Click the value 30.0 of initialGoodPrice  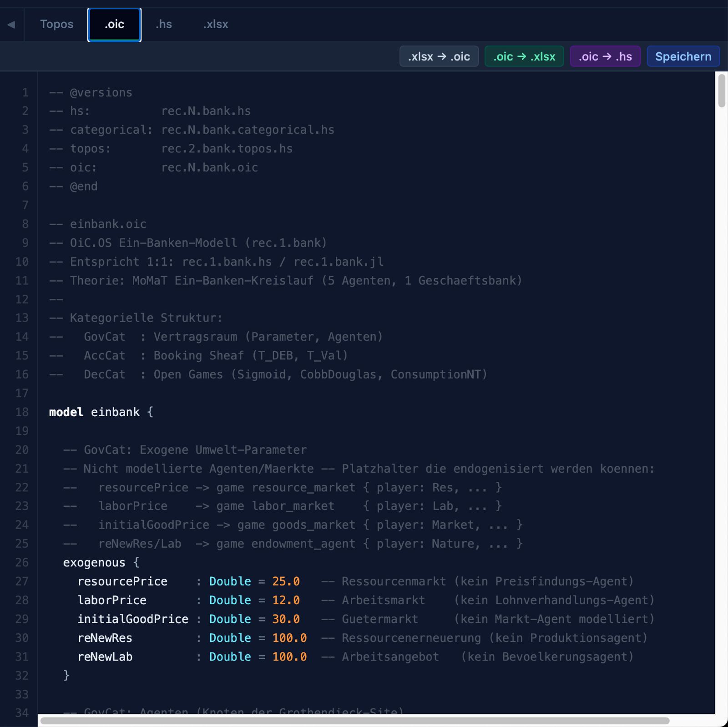pyautogui.click(x=286, y=619)
